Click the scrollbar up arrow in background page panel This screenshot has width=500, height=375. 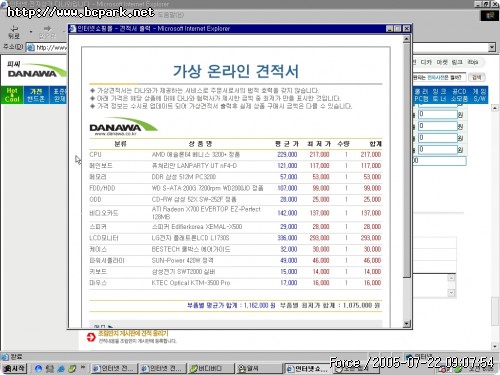pos(495,108)
